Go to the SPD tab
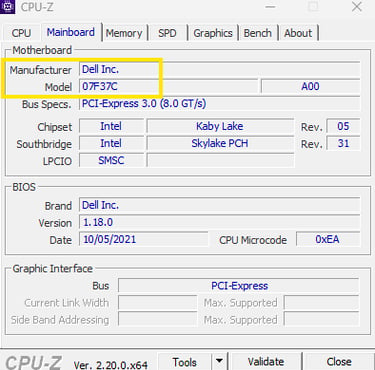 (x=167, y=33)
